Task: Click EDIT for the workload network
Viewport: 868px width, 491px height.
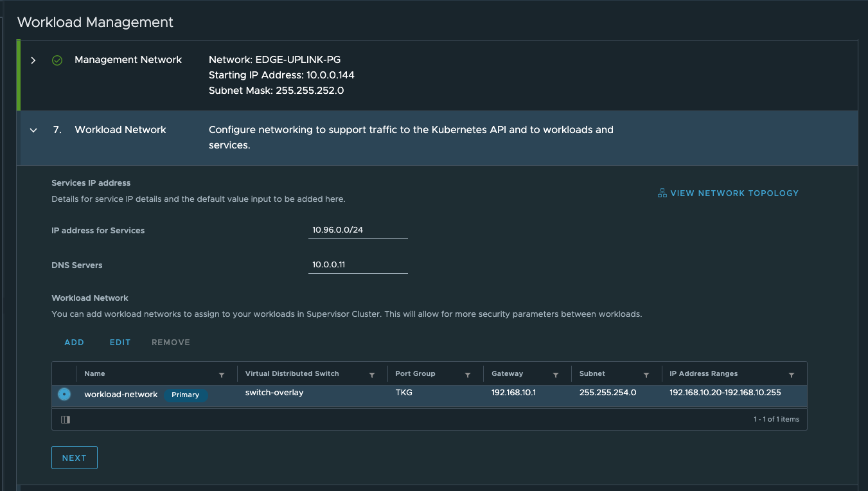Action: tap(120, 343)
